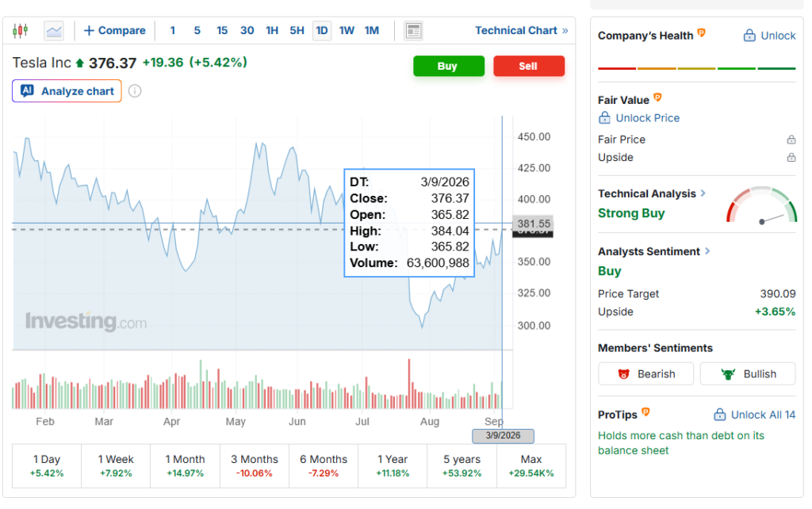
Task: Expand Technical Analysis chevron
Action: pyautogui.click(x=703, y=193)
